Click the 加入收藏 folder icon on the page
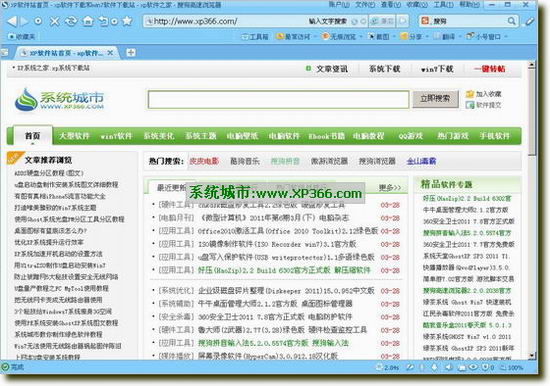550x386 pixels. [x=470, y=94]
